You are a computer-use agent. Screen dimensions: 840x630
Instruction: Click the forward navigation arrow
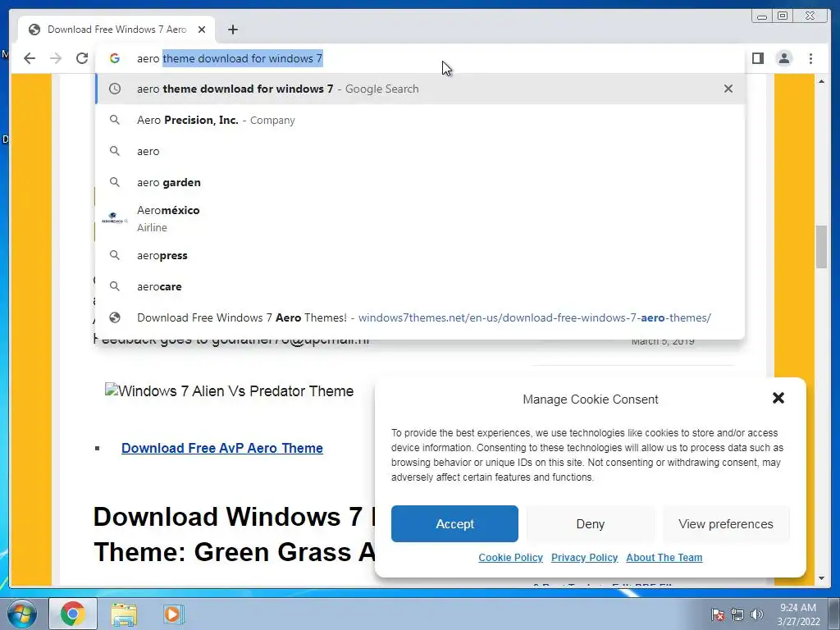pyautogui.click(x=56, y=58)
